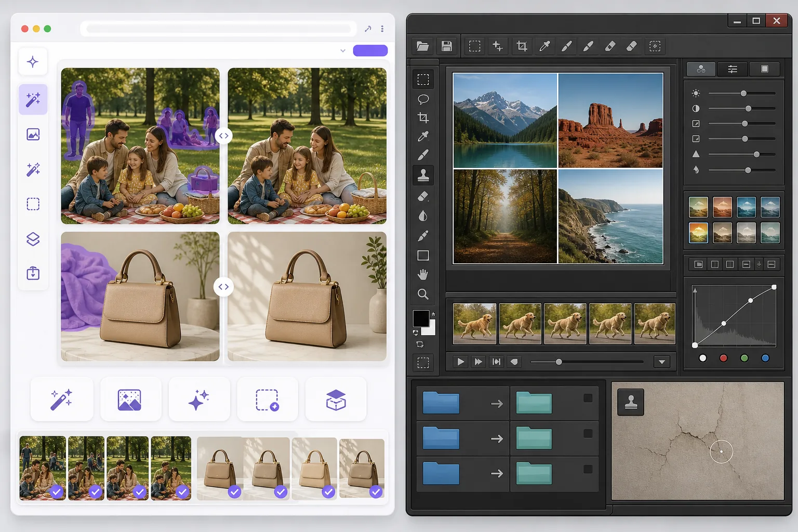798x532 pixels.
Task: Open the layers stack icon in light sidebar
Action: click(x=33, y=239)
